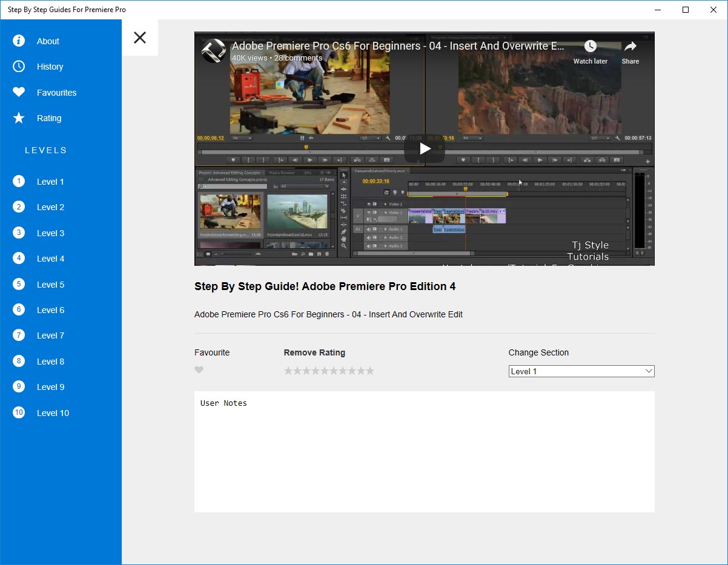728x565 pixels.
Task: Select the Level 5 number icon
Action: [19, 284]
